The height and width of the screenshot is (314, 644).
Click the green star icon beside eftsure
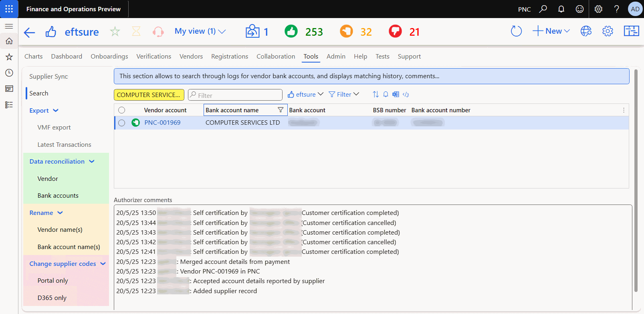point(115,31)
